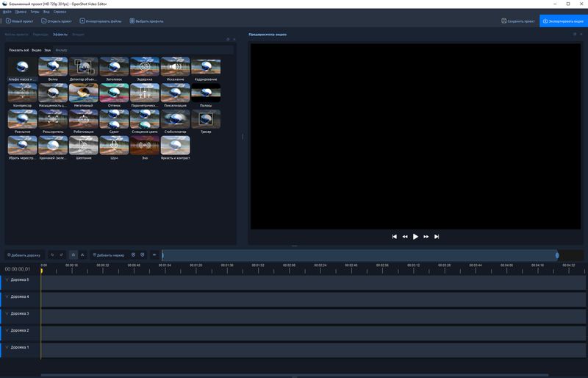This screenshot has height=378, width=588.
Task: Click the Play button in video preview
Action: click(x=415, y=237)
